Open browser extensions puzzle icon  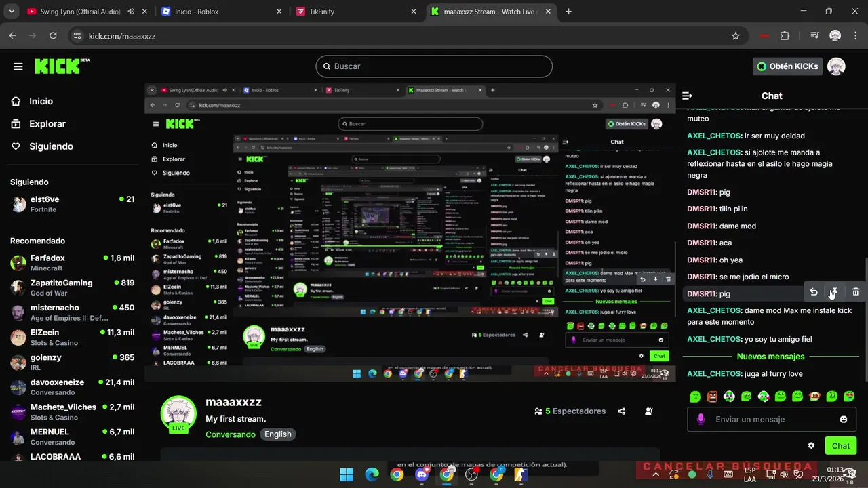coord(785,36)
